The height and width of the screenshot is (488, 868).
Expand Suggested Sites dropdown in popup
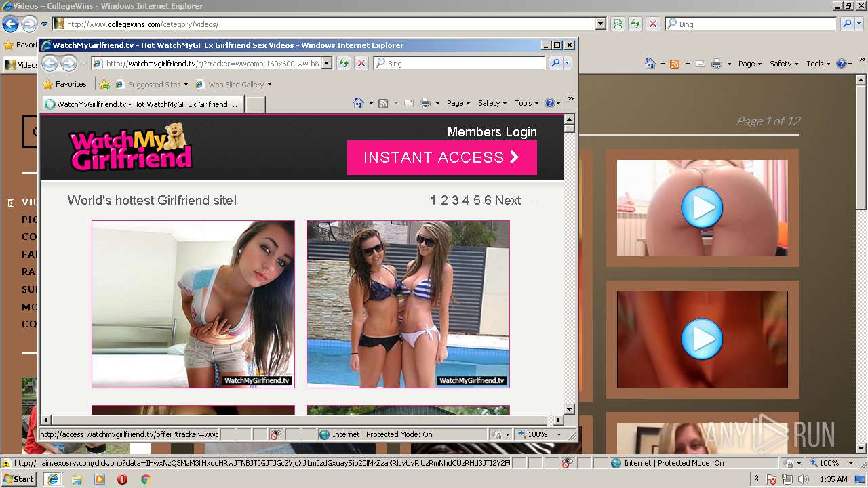[186, 85]
